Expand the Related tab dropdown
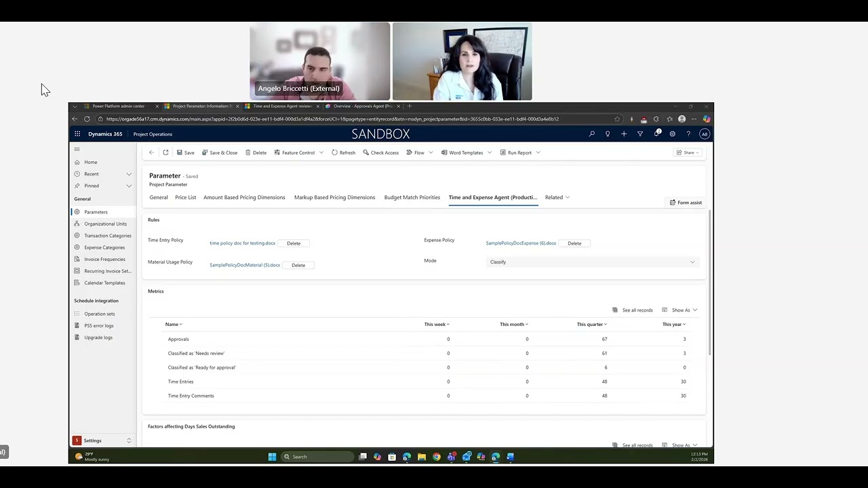868x488 pixels. tap(557, 197)
